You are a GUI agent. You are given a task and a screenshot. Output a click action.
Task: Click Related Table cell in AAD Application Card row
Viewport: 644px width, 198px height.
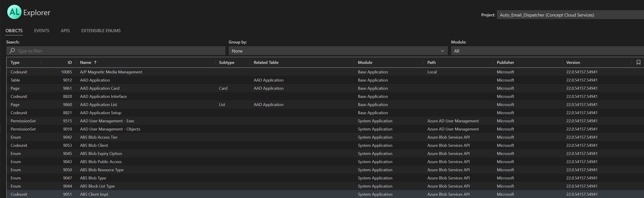269,88
